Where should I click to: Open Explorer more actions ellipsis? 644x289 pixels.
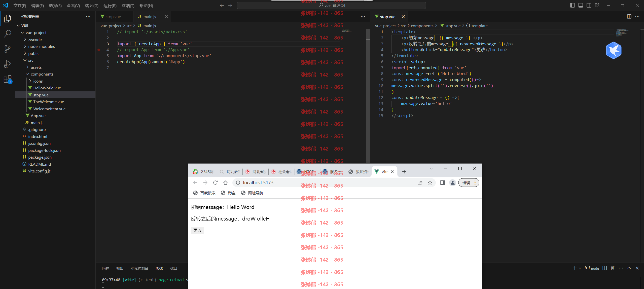pos(88,17)
